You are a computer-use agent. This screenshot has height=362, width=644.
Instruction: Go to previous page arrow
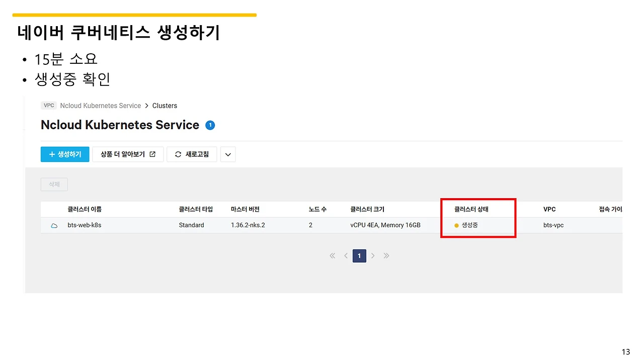tap(346, 256)
